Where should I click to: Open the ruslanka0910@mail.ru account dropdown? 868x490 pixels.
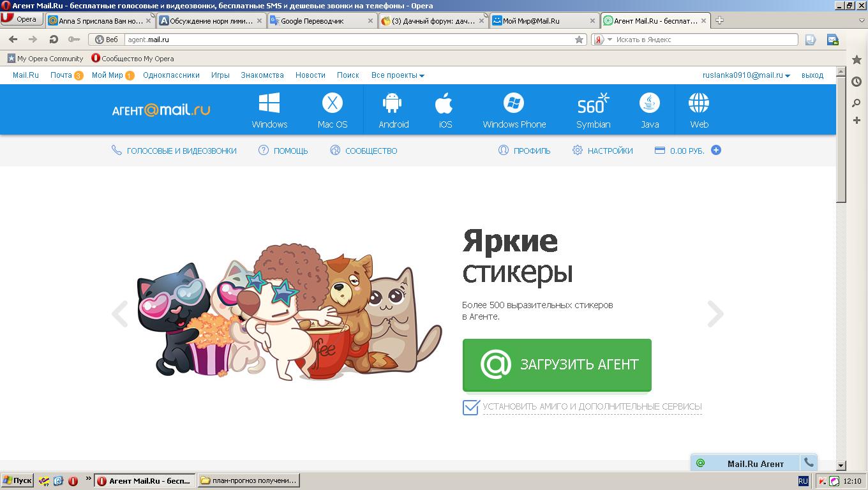pos(745,75)
